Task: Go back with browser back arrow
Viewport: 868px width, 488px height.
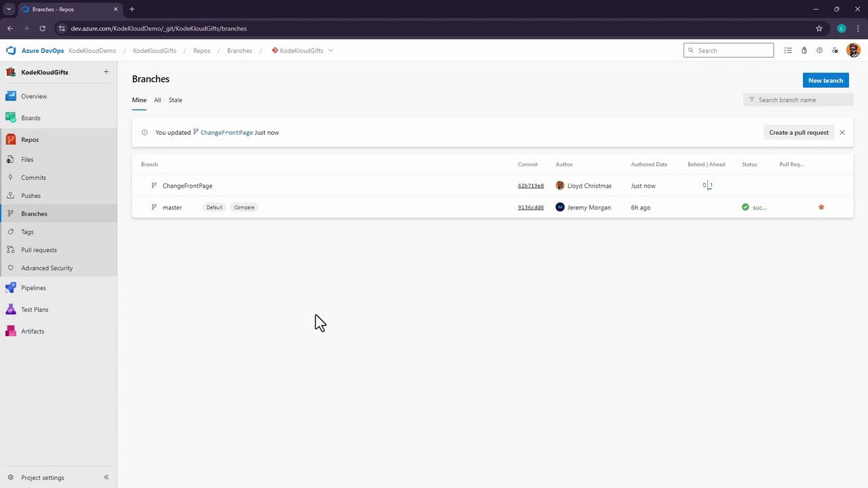Action: coord(10,28)
